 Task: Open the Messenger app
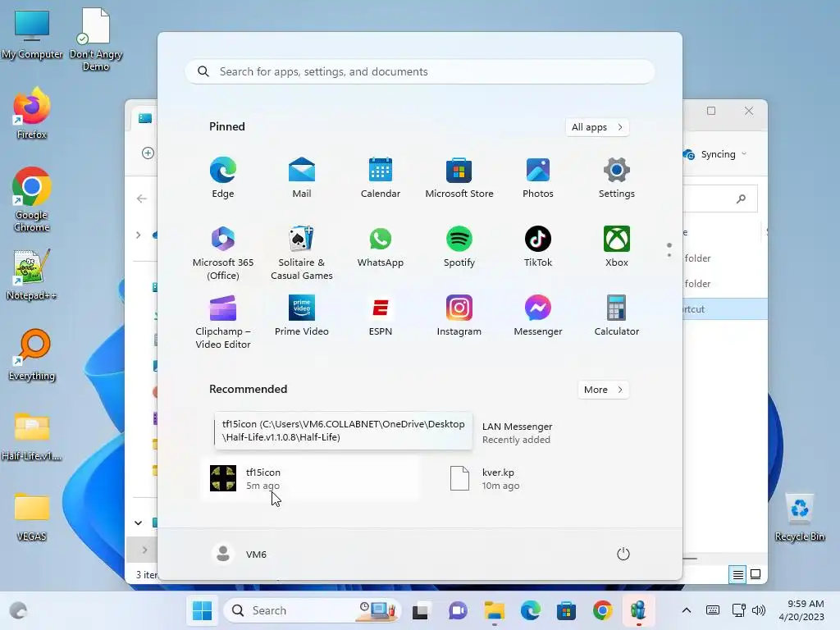[x=538, y=316]
